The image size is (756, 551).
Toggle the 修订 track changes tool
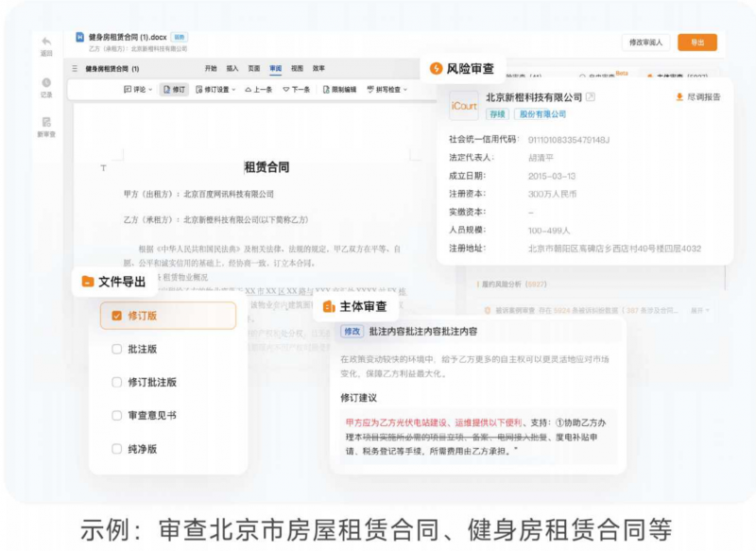click(x=174, y=89)
